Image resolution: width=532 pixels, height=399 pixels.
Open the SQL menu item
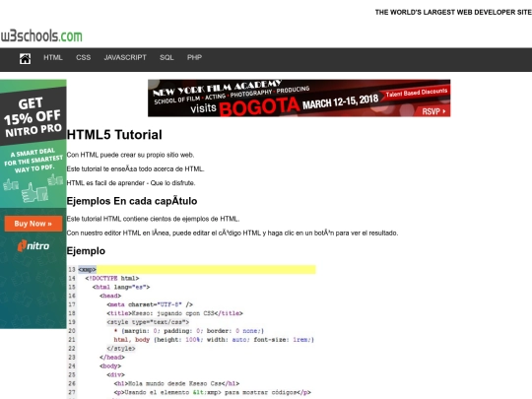tap(166, 58)
